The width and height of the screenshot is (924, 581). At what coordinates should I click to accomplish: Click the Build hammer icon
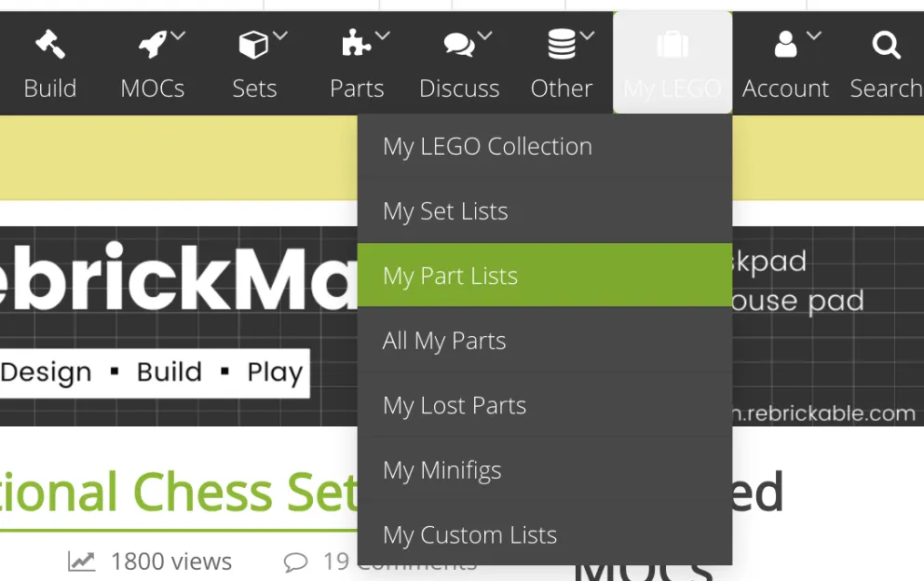pos(50,44)
